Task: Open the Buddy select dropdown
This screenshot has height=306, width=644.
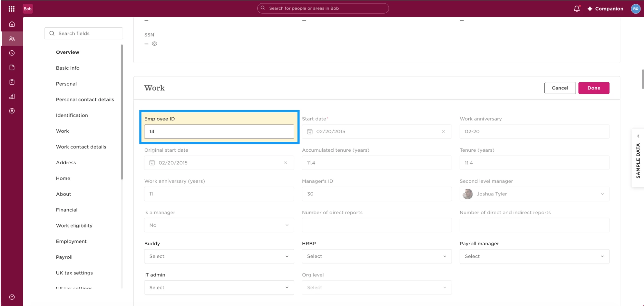Action: click(x=219, y=256)
